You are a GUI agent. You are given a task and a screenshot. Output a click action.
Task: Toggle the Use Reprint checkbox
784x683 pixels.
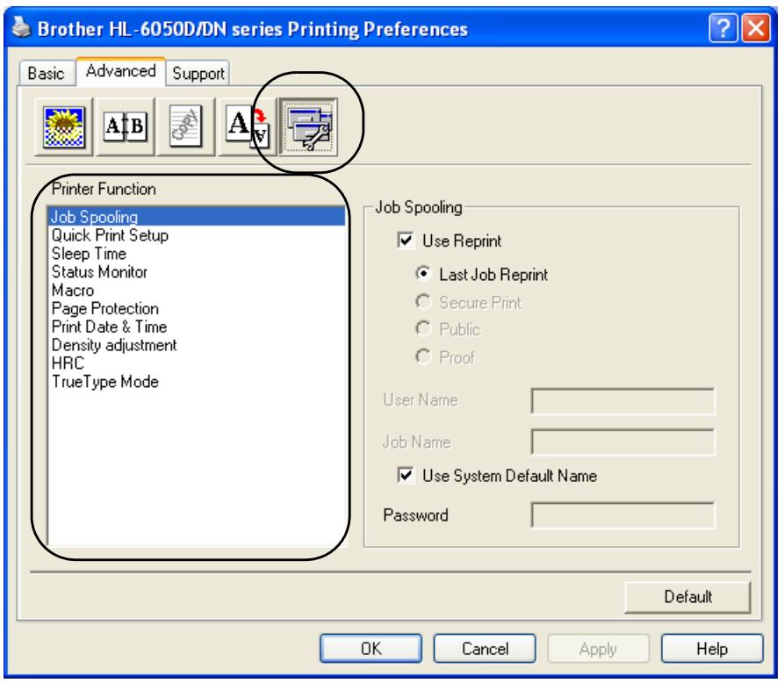pos(406,241)
